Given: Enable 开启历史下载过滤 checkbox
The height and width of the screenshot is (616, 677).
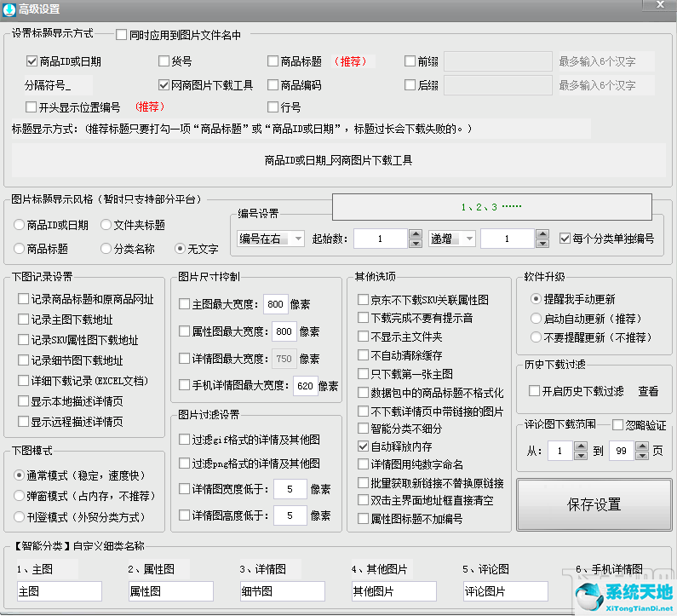Looking at the screenshot, I should 534,391.
